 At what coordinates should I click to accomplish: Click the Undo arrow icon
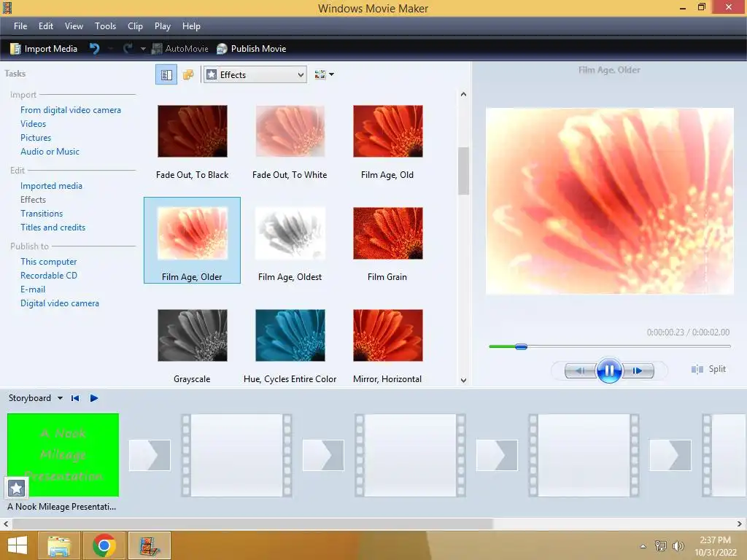click(x=94, y=49)
